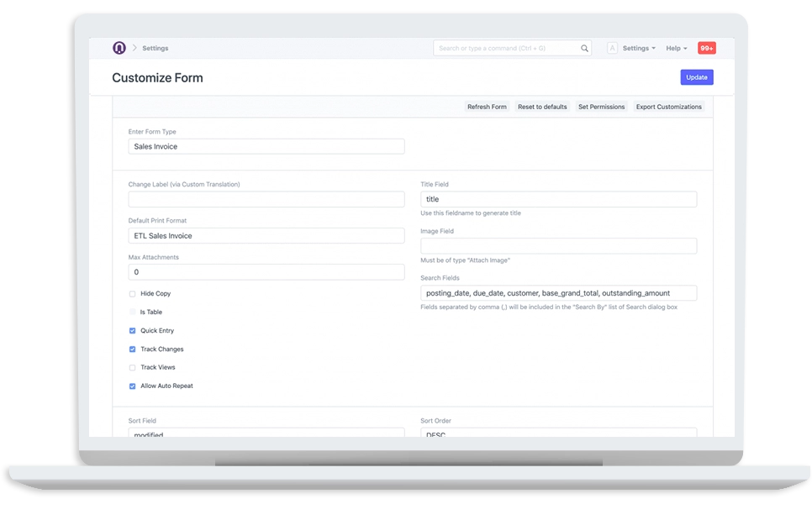The image size is (812, 520).
Task: Open the Enter Form Type selector
Action: (266, 146)
